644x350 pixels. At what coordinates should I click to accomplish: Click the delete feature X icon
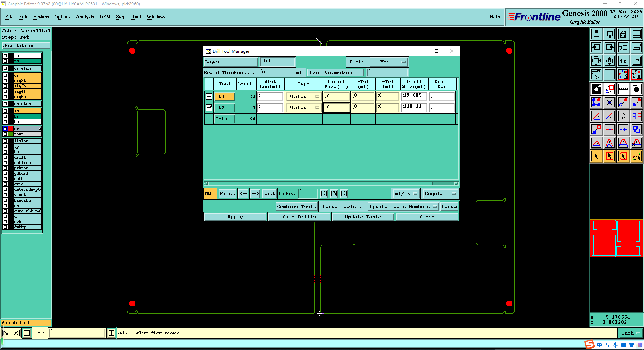click(610, 102)
